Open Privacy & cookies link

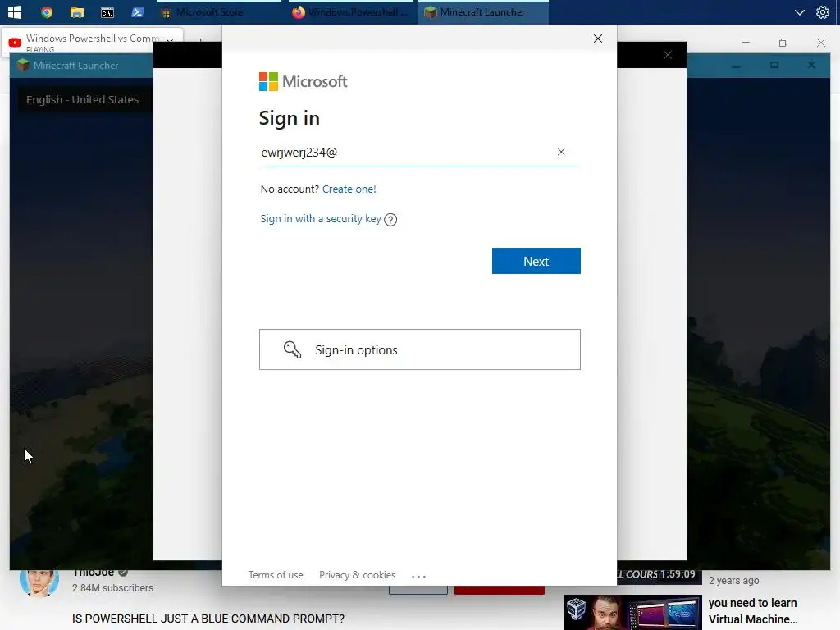[358, 575]
